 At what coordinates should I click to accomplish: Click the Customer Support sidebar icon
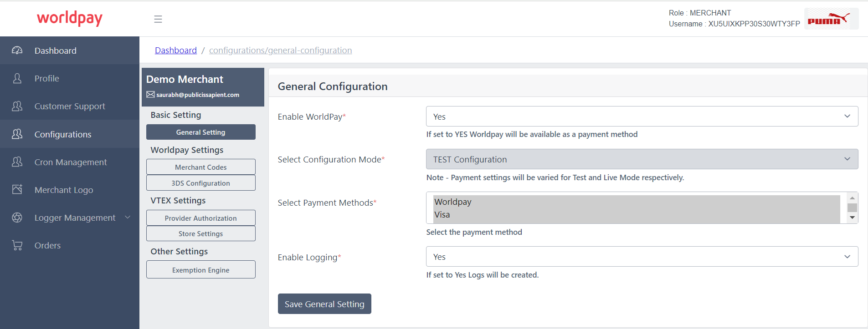17,106
